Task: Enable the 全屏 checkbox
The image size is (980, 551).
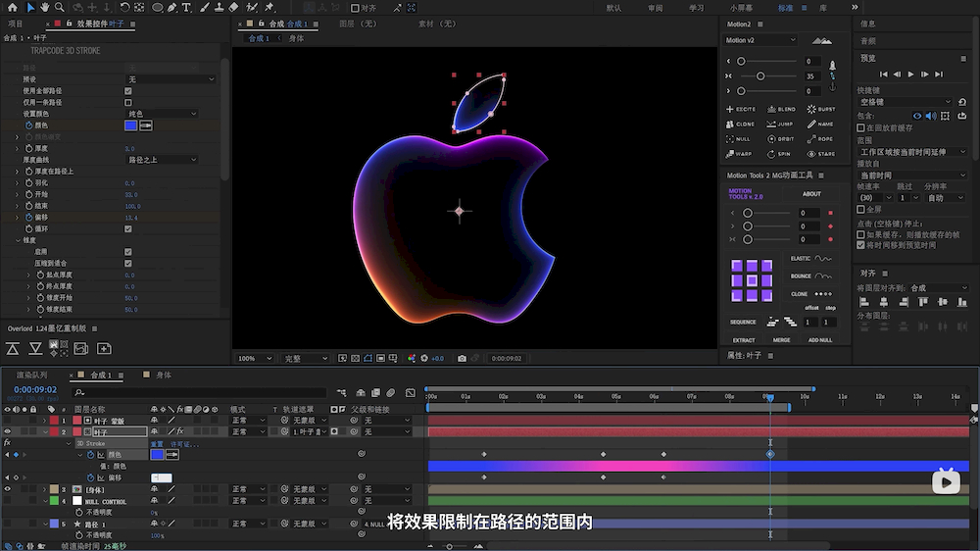Action: (860, 210)
